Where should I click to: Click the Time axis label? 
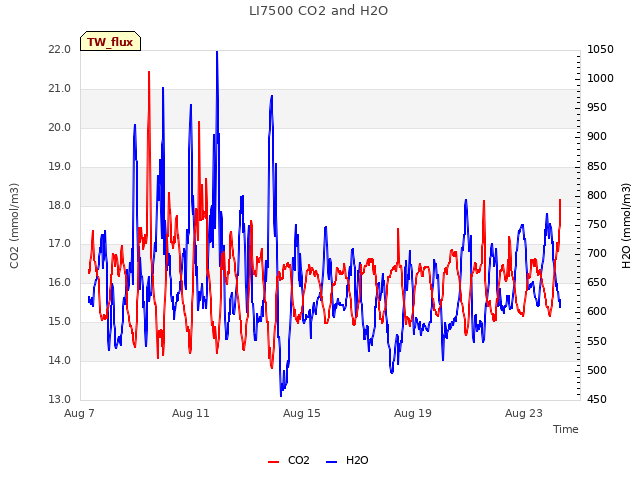click(566, 429)
